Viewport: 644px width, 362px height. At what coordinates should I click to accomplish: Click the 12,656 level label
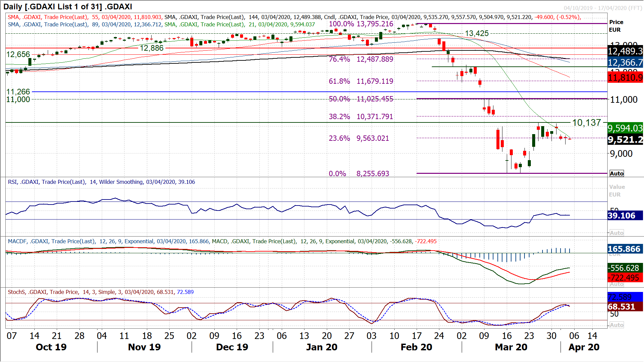pyautogui.click(x=18, y=54)
